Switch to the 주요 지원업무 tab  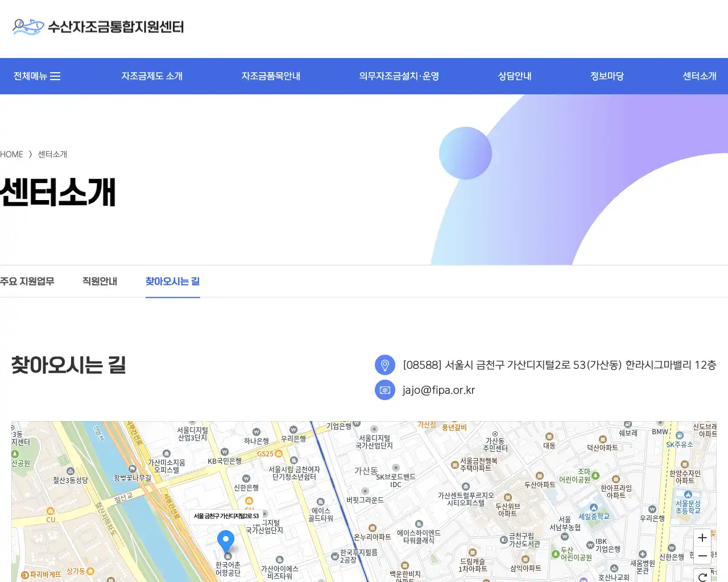[27, 281]
